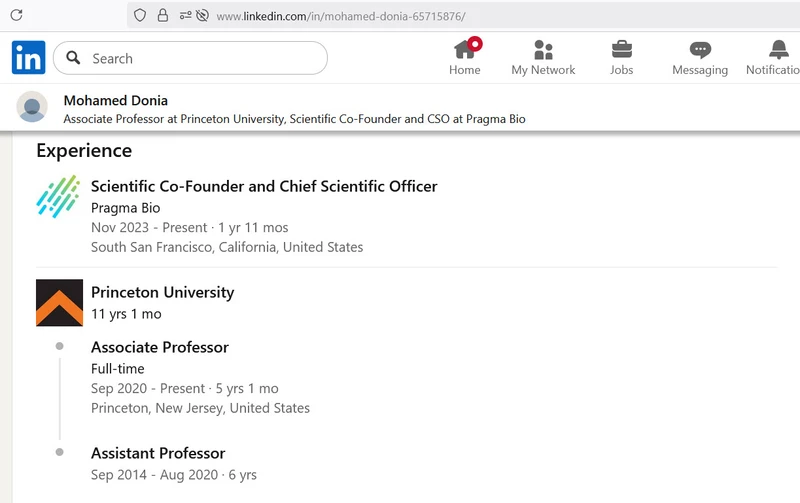The width and height of the screenshot is (800, 503).
Task: Open the Jobs tab
Action: pos(621,57)
